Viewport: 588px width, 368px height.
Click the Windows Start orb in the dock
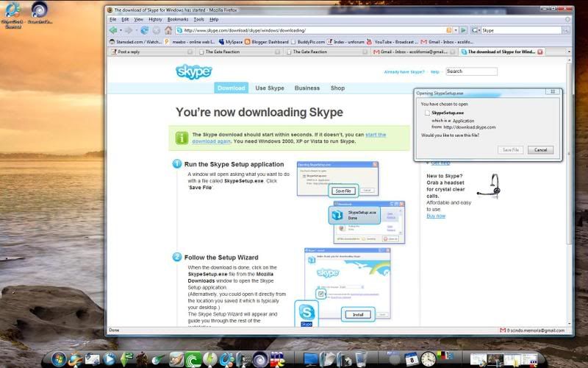[x=59, y=359]
